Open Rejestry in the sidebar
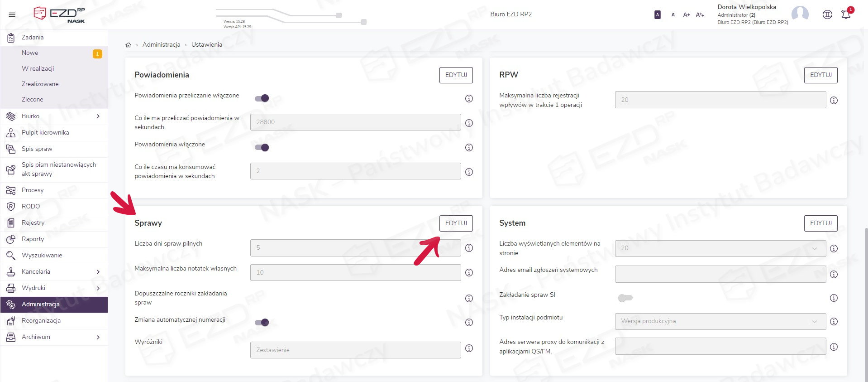Screen dimensions: 868x382 33,223
